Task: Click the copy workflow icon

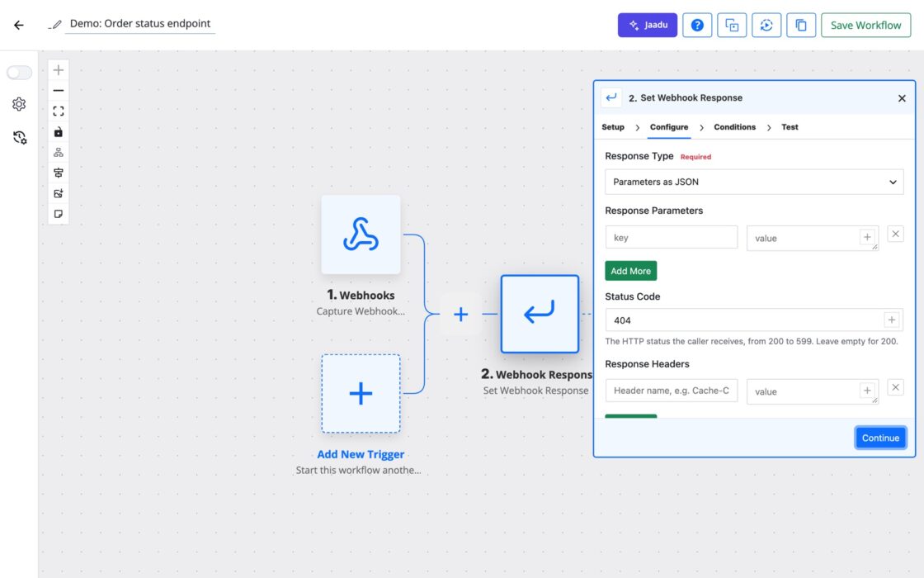Action: coord(801,25)
